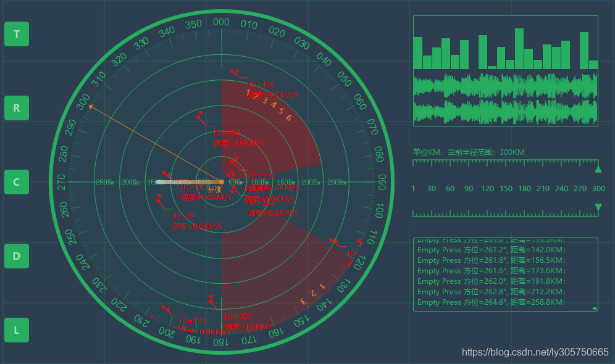Click the 250Km ring label on right axis
Viewport: 615px width, 364px height.
pos(337,182)
